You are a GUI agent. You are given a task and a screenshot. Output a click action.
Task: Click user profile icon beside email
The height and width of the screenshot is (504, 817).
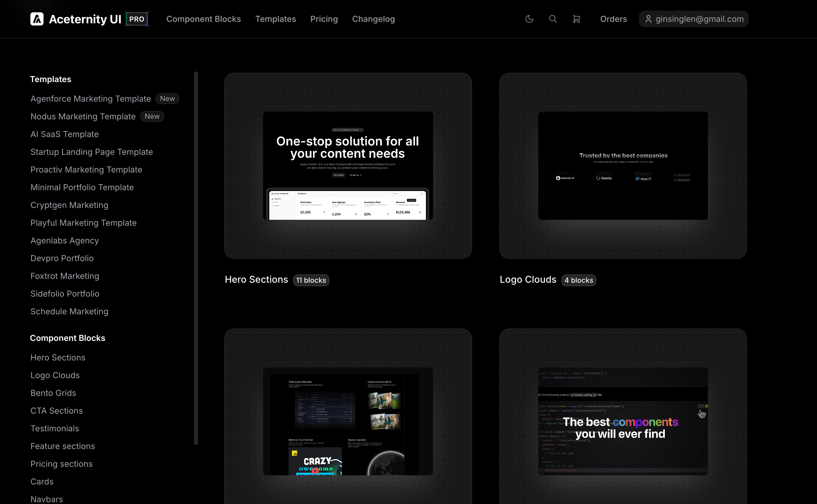pyautogui.click(x=648, y=19)
